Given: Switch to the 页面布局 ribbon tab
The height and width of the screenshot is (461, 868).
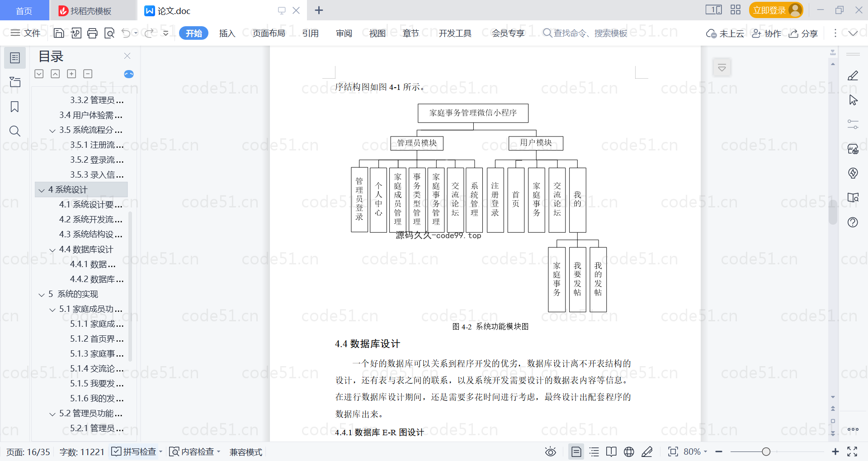Looking at the screenshot, I should click(x=269, y=33).
